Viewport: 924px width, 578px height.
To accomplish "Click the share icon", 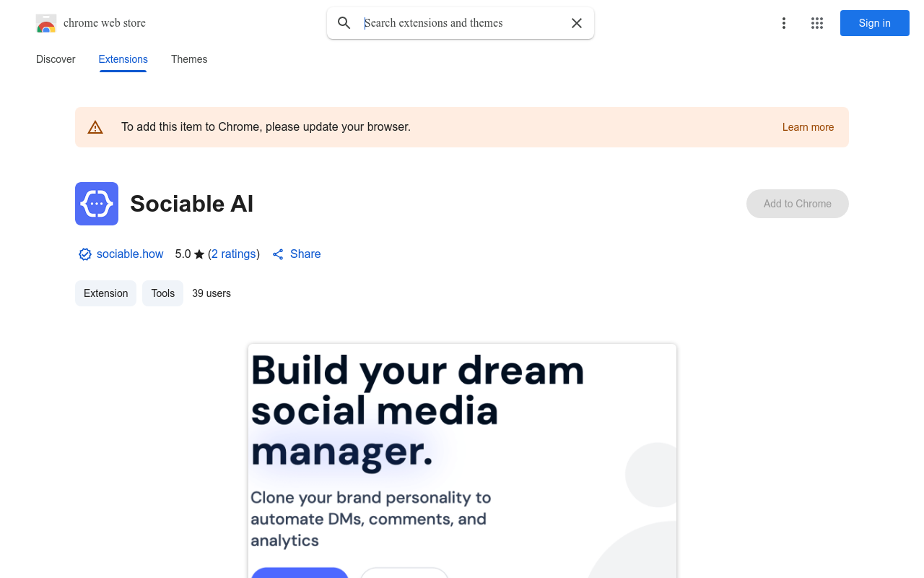I will click(x=278, y=254).
